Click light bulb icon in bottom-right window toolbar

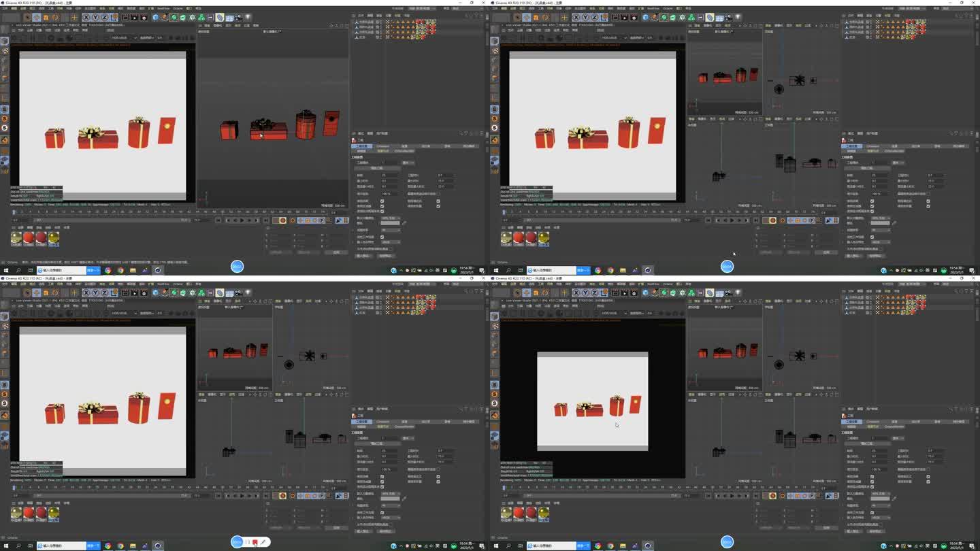738,293
